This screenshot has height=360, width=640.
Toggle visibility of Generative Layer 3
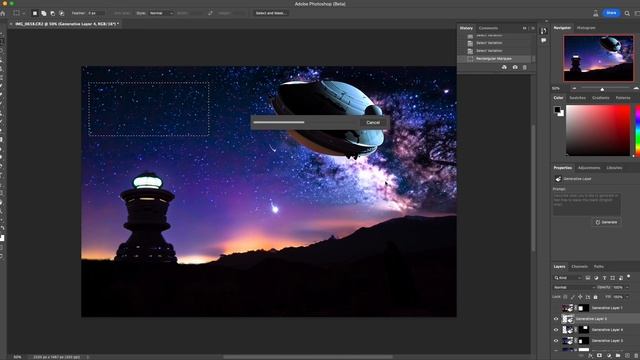coord(556,341)
